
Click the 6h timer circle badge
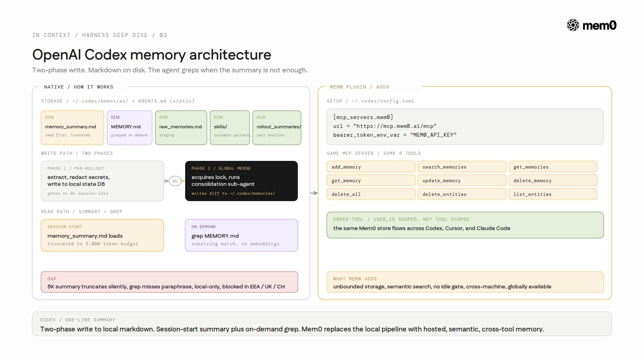175,181
